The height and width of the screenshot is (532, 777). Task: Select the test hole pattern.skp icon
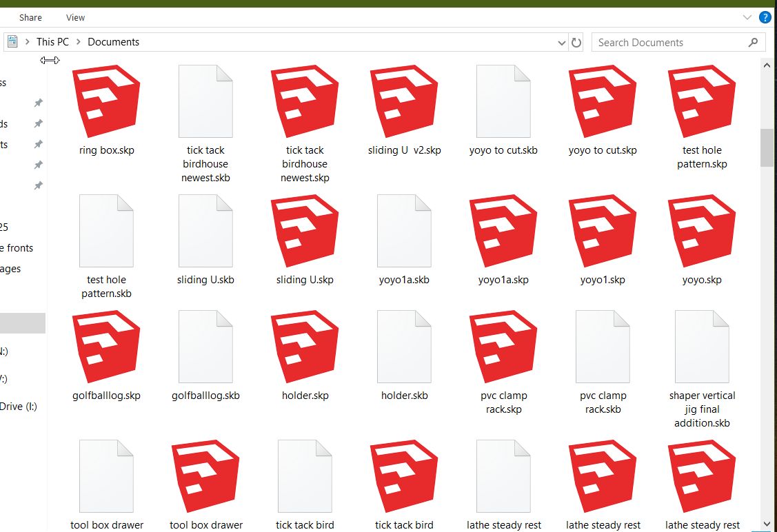[x=702, y=101]
